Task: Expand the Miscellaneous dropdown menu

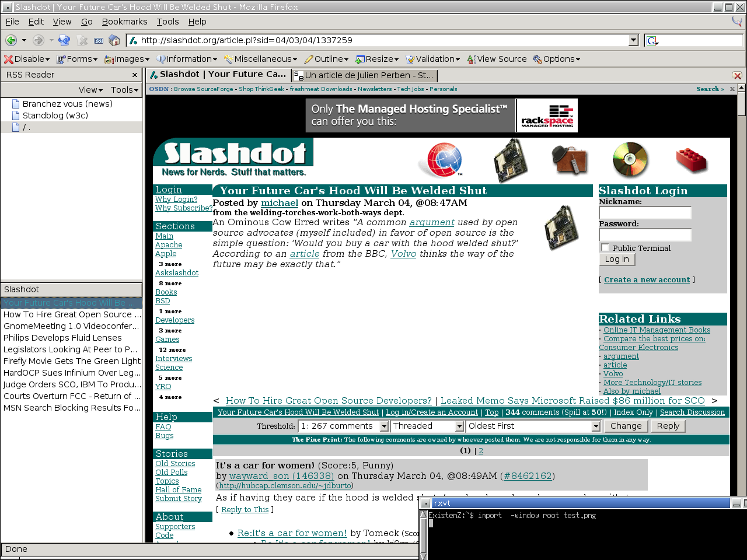Action: click(x=260, y=59)
